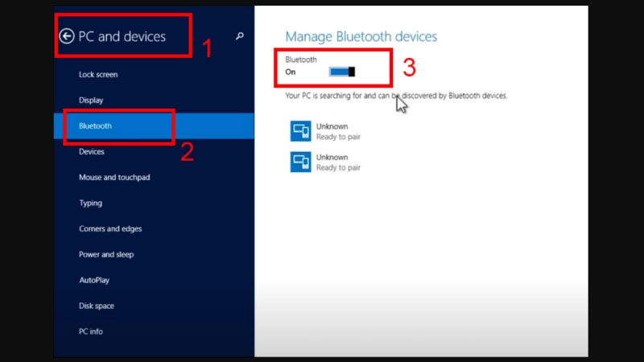This screenshot has width=644, height=362.
Task: Click the PC is searching status text
Action: (396, 96)
